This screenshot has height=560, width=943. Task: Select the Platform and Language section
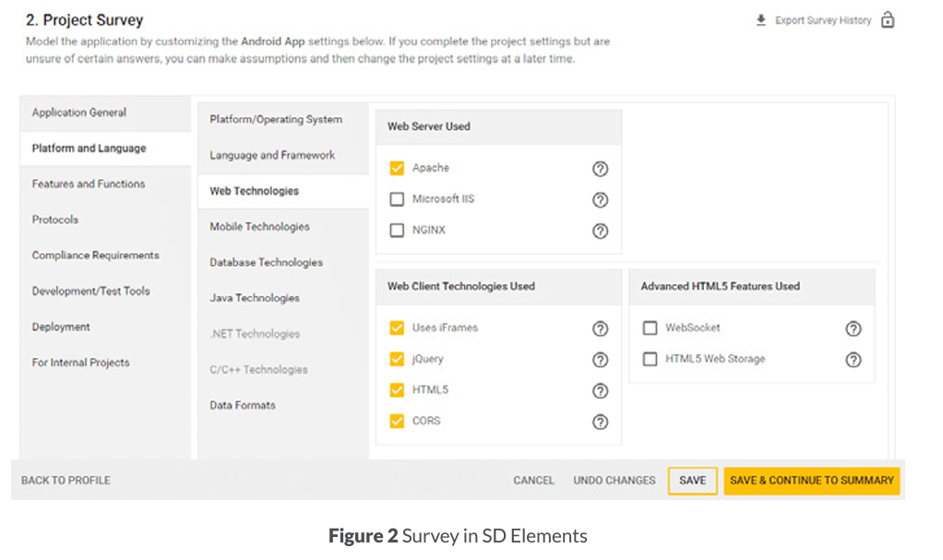105,149
